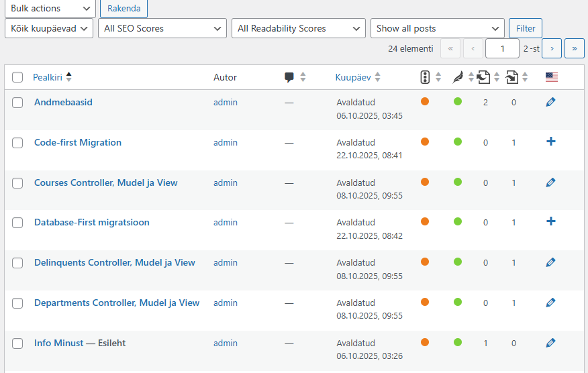
Task: Add translation plus icon for Database-First migratsioon
Action: coord(551,221)
